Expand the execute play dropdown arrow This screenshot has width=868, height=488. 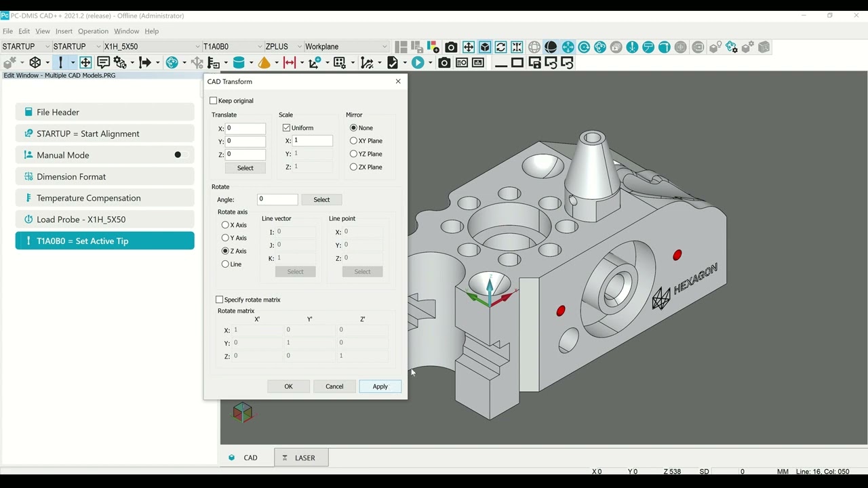click(x=430, y=63)
